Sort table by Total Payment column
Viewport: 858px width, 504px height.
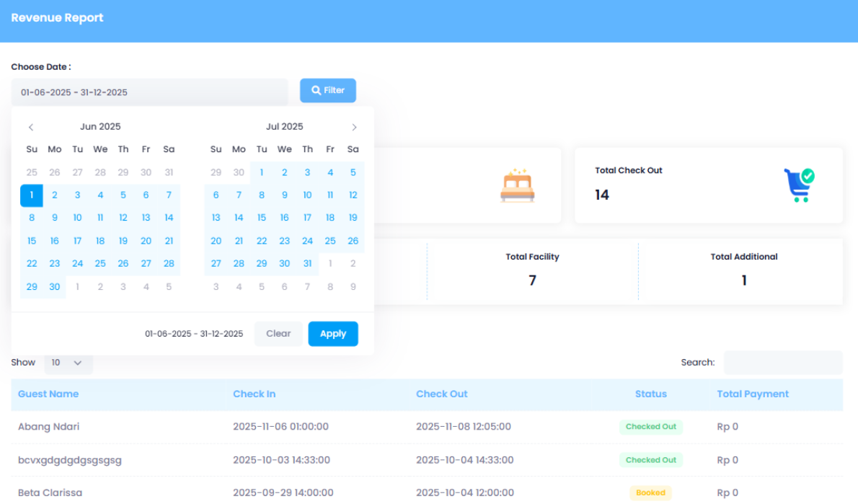(x=752, y=394)
